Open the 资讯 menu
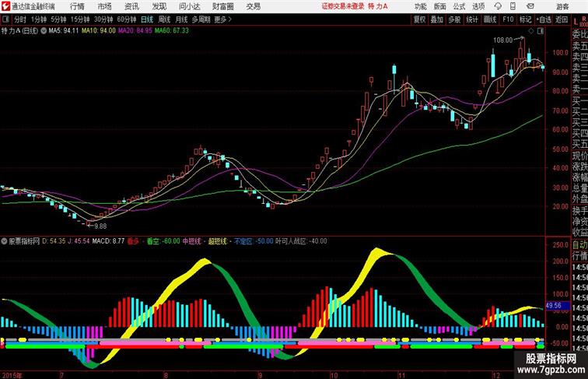This screenshot has width=588, height=379. (131, 6)
